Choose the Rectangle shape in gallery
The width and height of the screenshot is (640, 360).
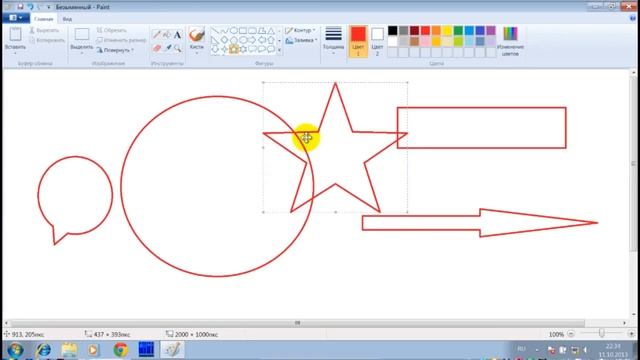(243, 31)
